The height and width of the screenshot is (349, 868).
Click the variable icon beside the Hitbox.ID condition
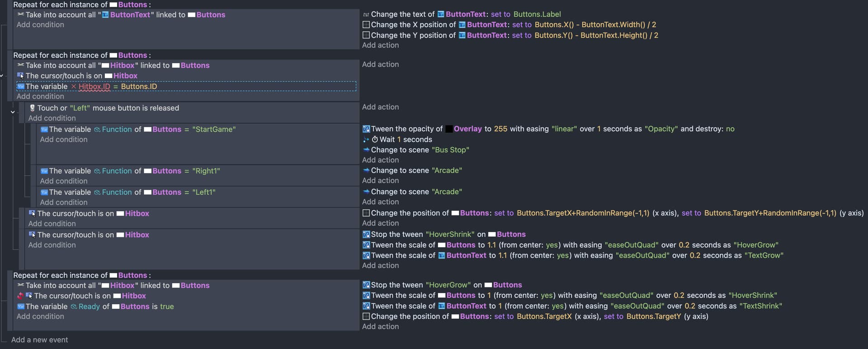tap(20, 86)
